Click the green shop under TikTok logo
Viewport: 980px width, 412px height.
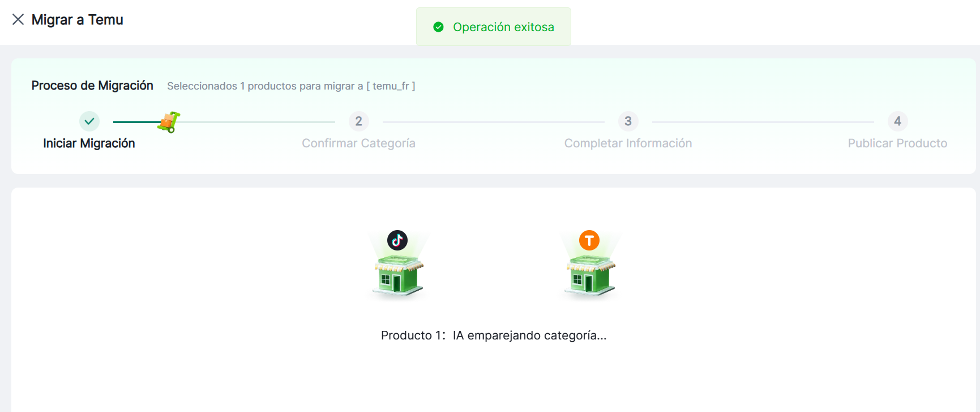(398, 275)
